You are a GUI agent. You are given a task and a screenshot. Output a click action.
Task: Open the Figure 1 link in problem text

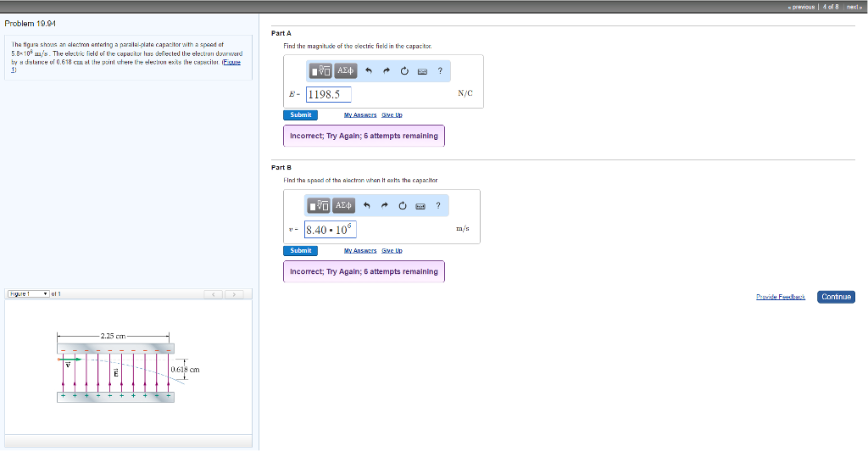click(231, 63)
